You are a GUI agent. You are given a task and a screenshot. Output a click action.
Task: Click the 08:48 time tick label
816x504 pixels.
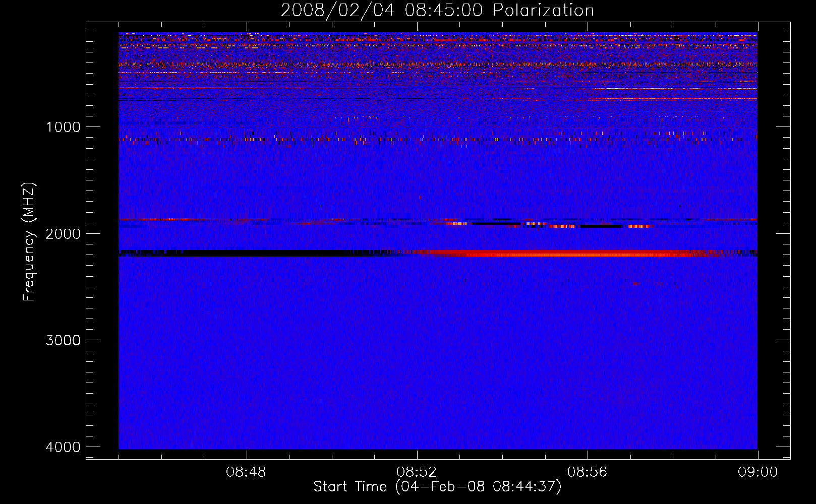[246, 472]
